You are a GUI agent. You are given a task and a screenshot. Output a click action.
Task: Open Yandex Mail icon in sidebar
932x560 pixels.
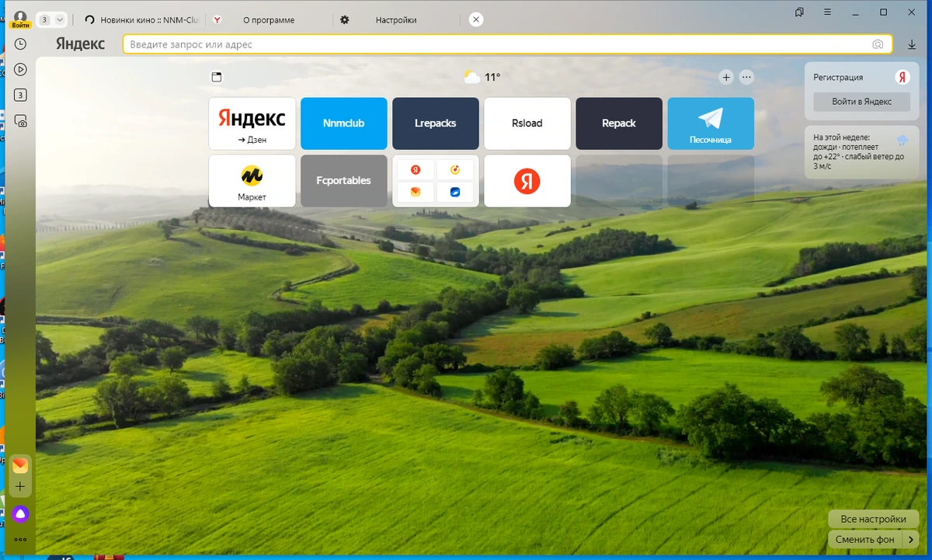(x=20, y=464)
